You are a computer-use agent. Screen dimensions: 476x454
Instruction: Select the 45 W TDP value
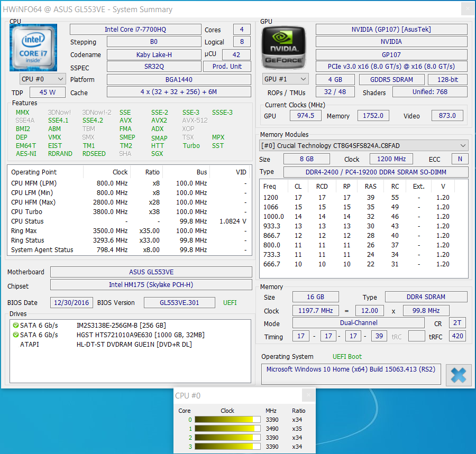click(x=48, y=92)
